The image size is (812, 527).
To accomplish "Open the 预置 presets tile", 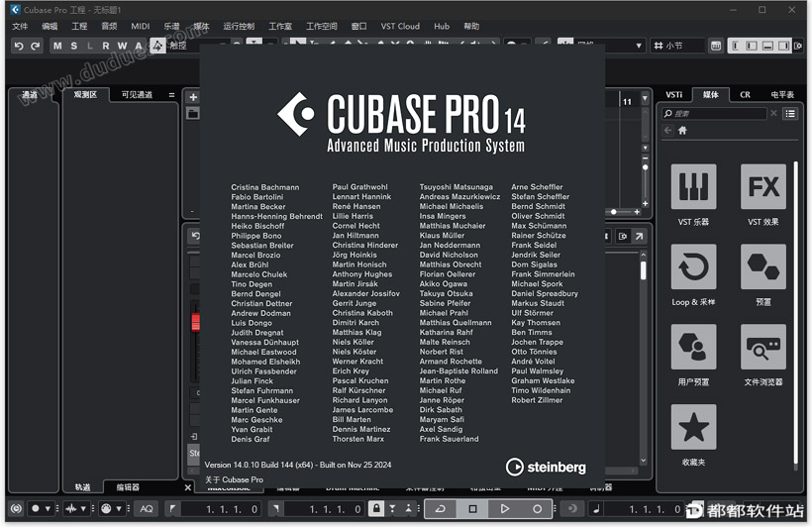I will pos(762,266).
